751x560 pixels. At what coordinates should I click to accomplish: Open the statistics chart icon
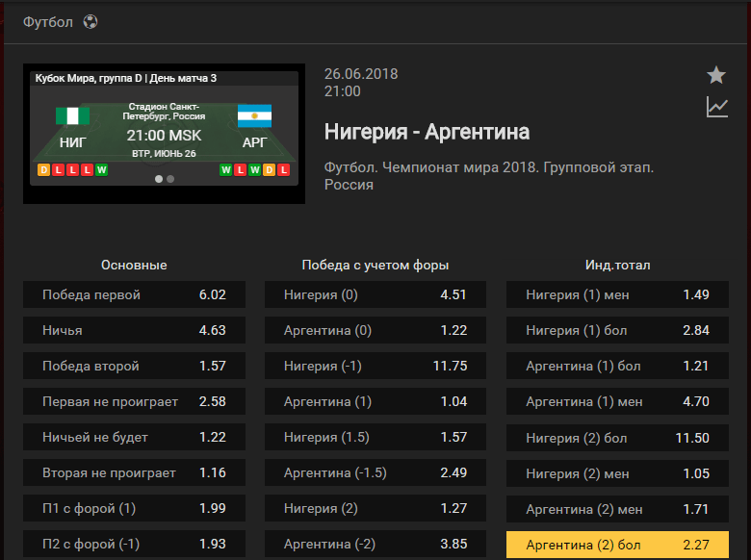[x=717, y=107]
